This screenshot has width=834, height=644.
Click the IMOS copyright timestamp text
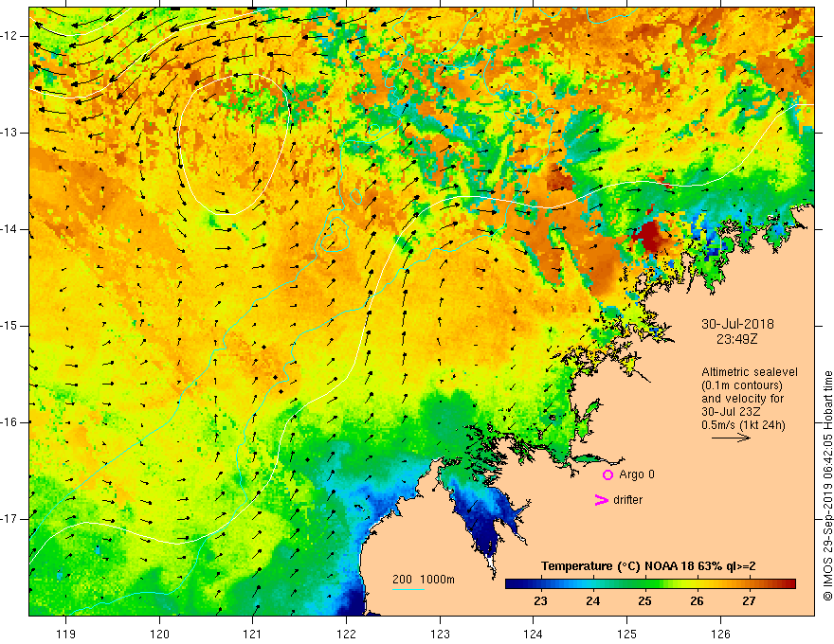pyautogui.click(x=827, y=486)
